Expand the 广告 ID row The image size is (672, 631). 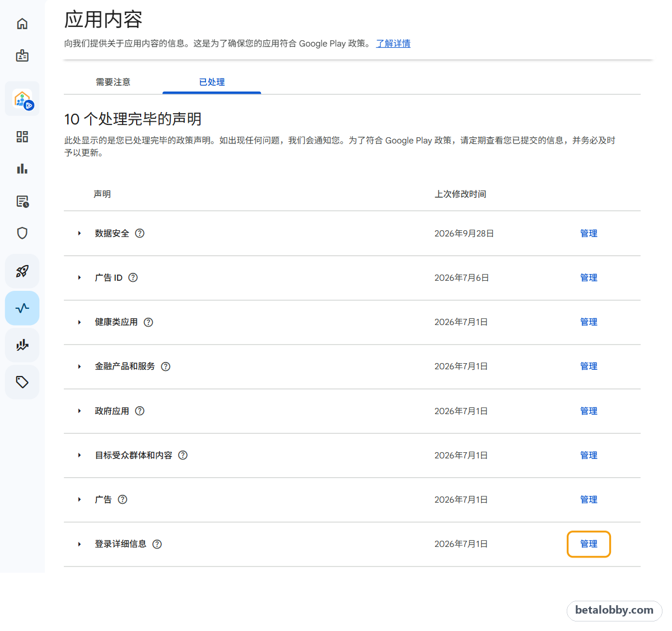click(80, 277)
